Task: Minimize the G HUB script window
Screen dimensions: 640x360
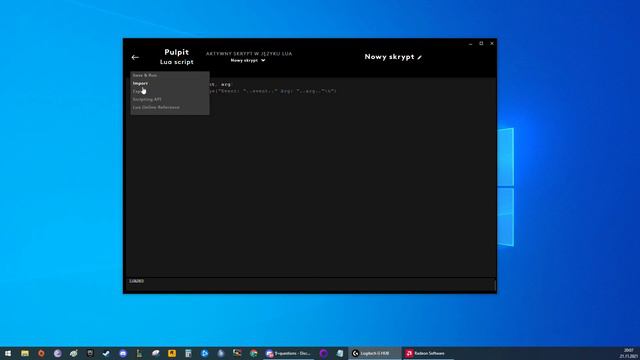Action: click(x=470, y=43)
